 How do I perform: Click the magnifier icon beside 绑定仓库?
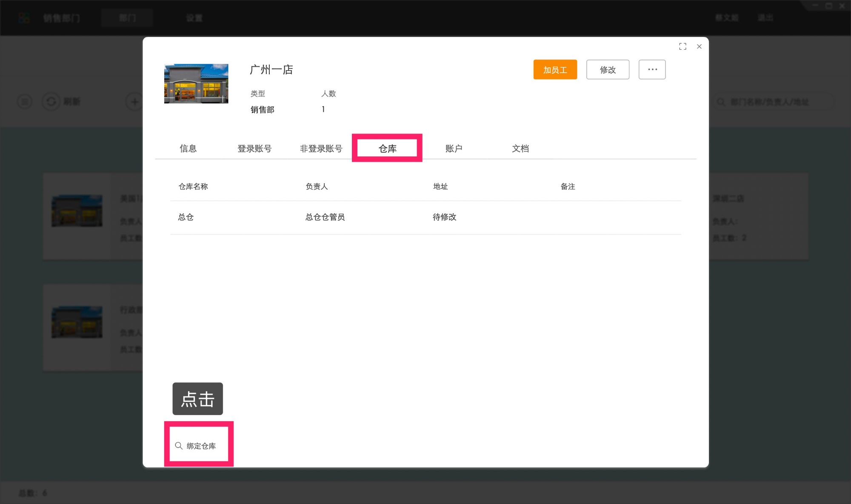(x=179, y=445)
